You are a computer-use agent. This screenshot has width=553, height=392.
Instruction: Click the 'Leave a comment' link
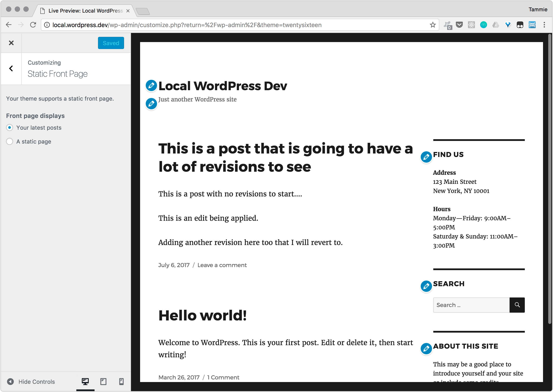(x=222, y=265)
